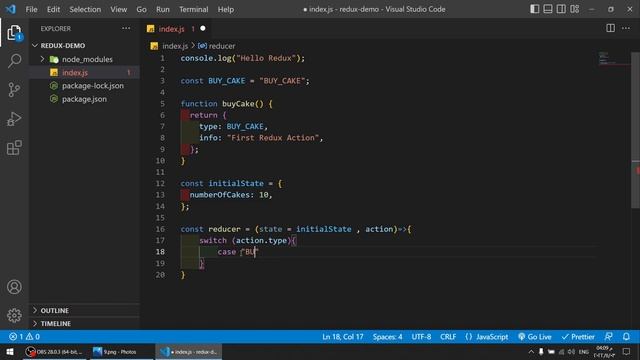The width and height of the screenshot is (640, 360).
Task: Click Prettier status item
Action: point(578,337)
